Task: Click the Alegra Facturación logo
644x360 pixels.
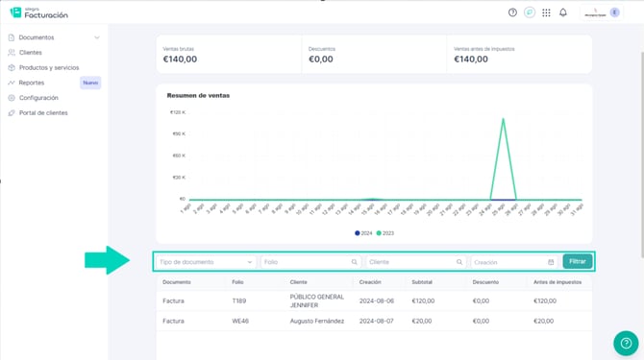Action: pyautogui.click(x=39, y=12)
